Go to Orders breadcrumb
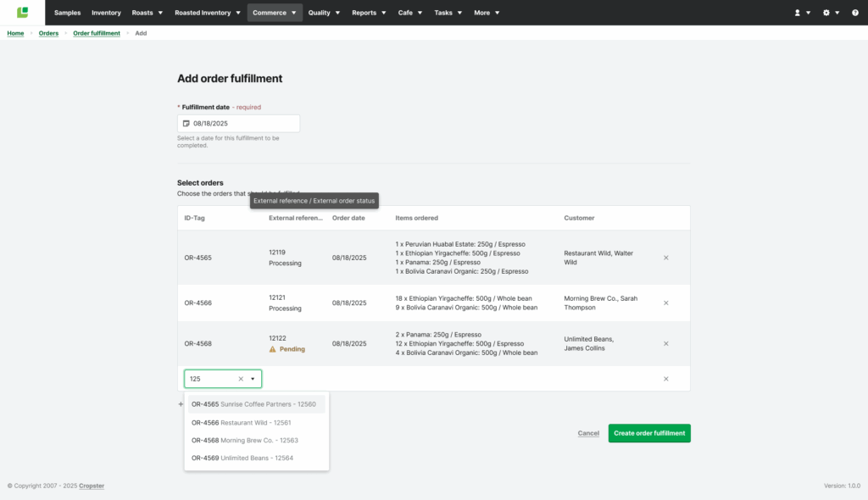The width and height of the screenshot is (868, 500). click(x=48, y=33)
